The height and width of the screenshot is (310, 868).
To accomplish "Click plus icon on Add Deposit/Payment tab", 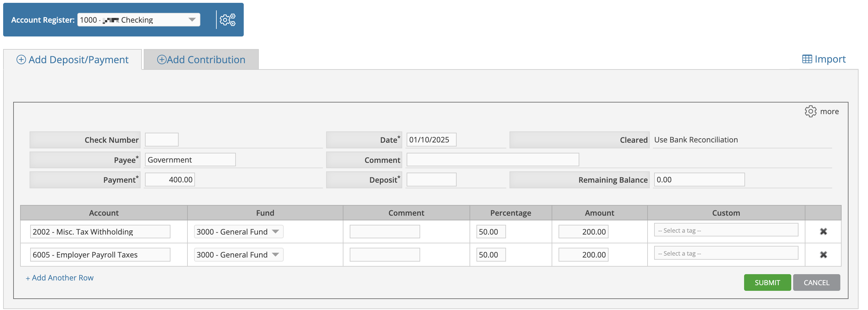I will coord(21,60).
